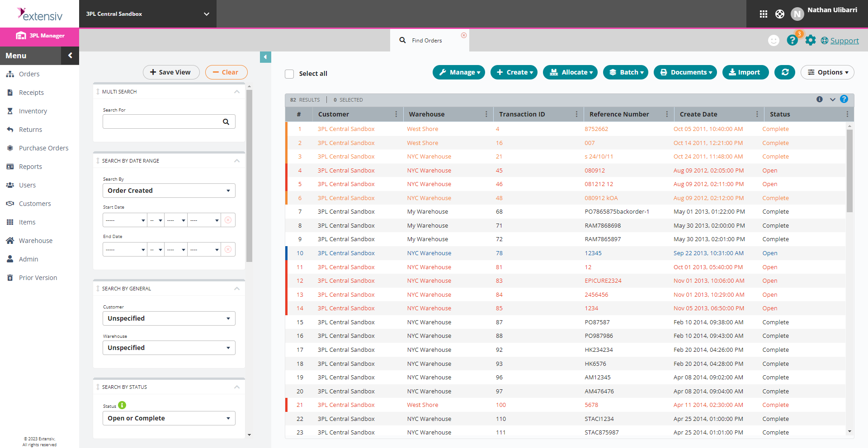
Task: Click the magnifier icon in Multi Search
Action: point(226,121)
